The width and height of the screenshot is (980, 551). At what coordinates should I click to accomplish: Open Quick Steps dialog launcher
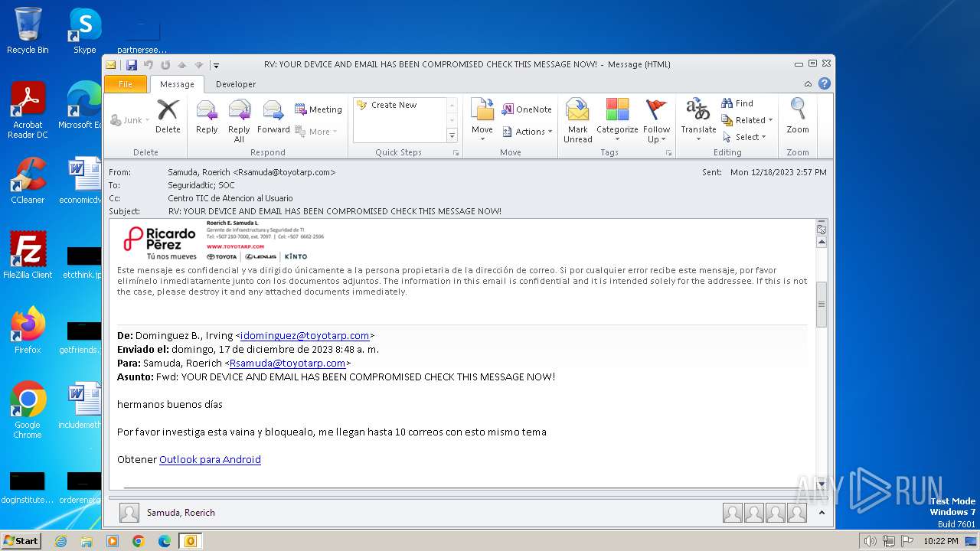pos(456,153)
